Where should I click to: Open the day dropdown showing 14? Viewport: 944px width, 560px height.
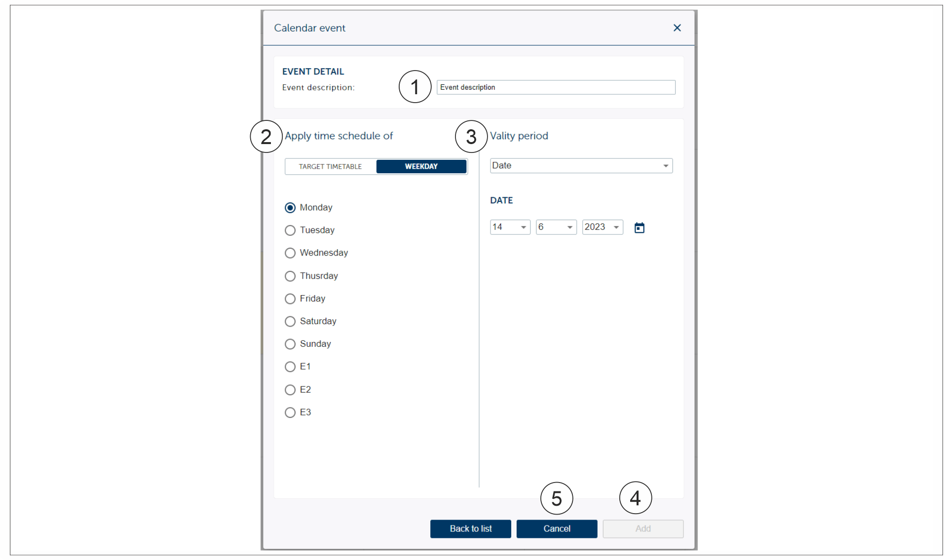pos(510,227)
